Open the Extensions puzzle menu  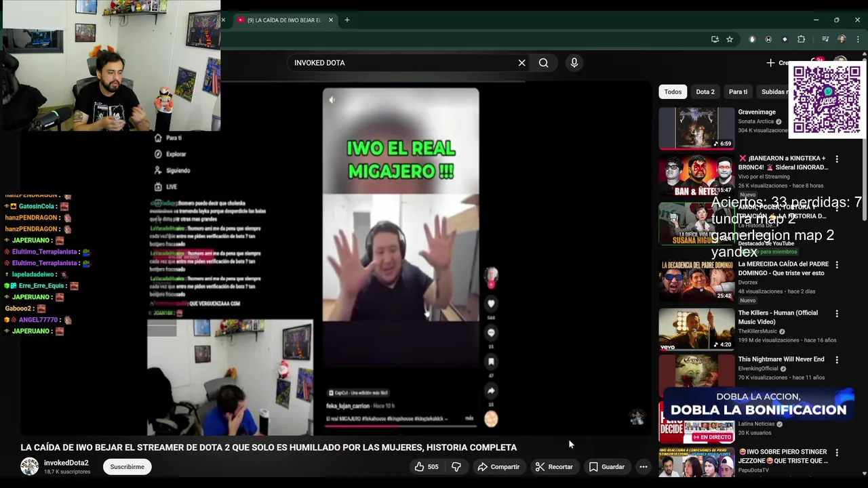(801, 39)
